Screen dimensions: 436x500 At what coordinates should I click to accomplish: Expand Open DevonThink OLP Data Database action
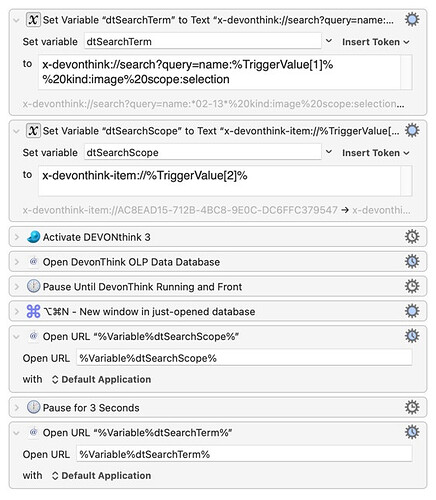click(x=16, y=262)
